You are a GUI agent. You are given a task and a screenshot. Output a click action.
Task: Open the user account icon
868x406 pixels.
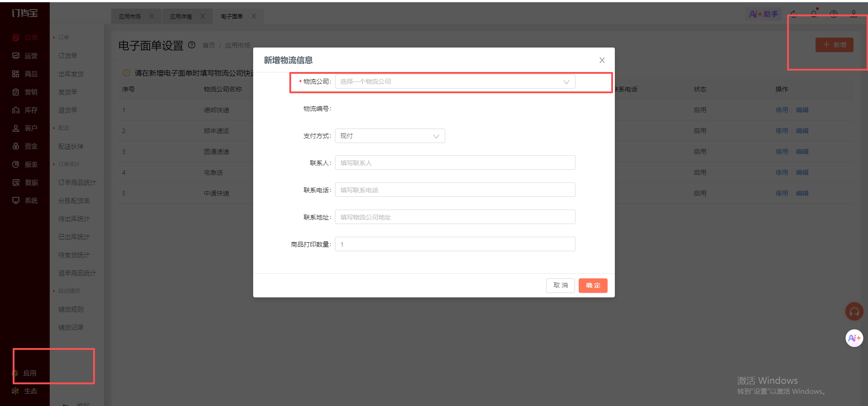(x=854, y=14)
